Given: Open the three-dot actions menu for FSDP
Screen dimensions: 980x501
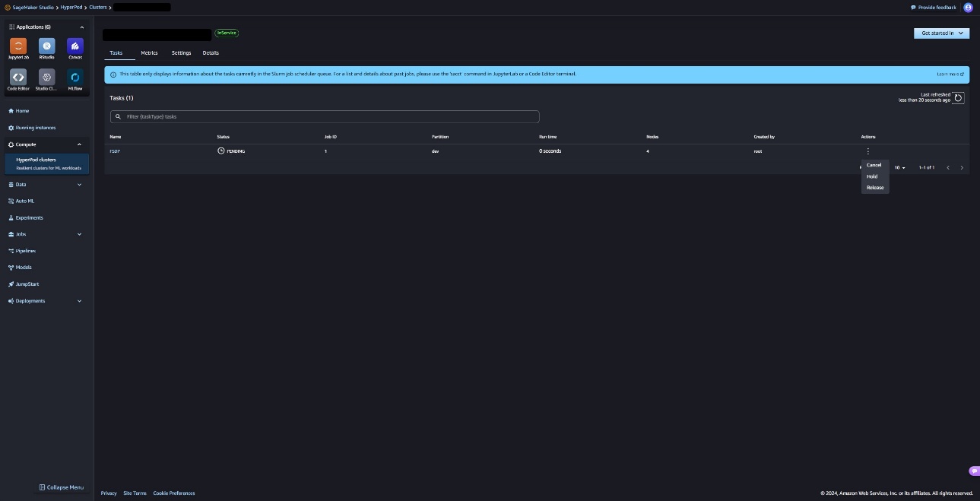Looking at the screenshot, I should point(868,151).
